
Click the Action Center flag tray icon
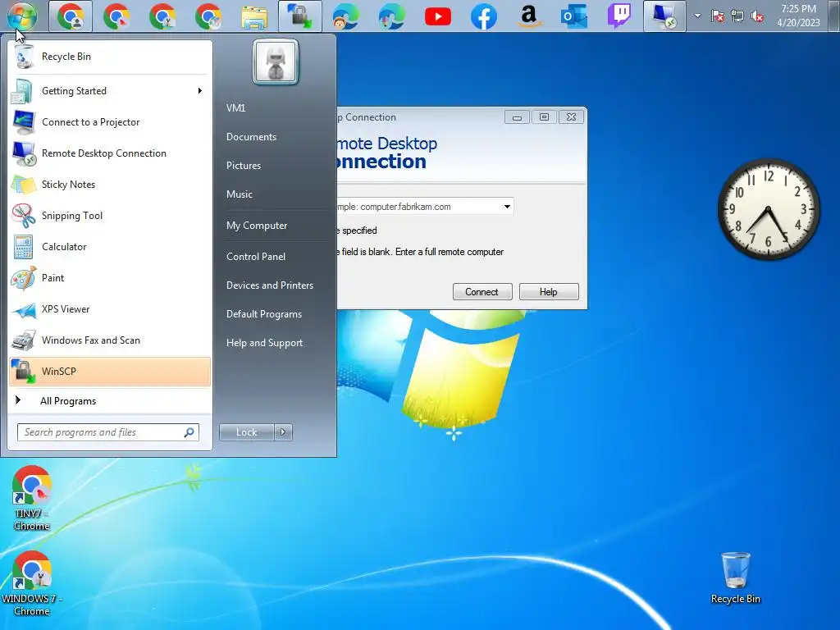[x=718, y=16]
